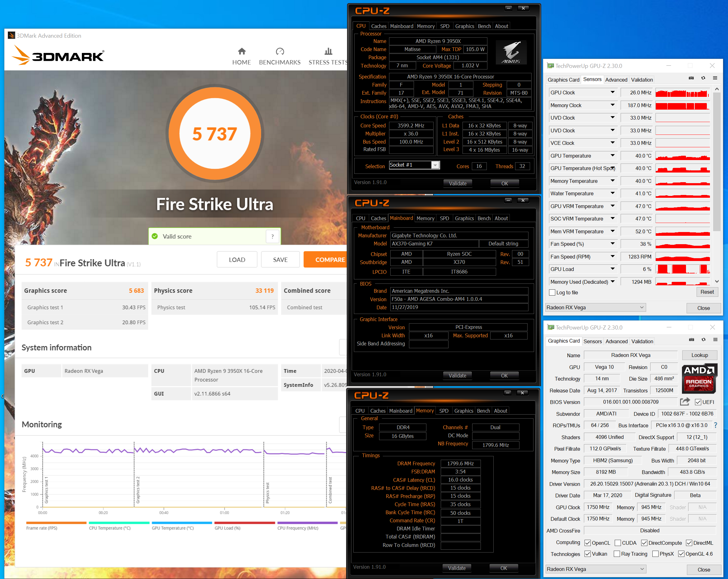This screenshot has width=728, height=579.
Task: Toggle the DirectML checkbox
Action: [x=689, y=543]
